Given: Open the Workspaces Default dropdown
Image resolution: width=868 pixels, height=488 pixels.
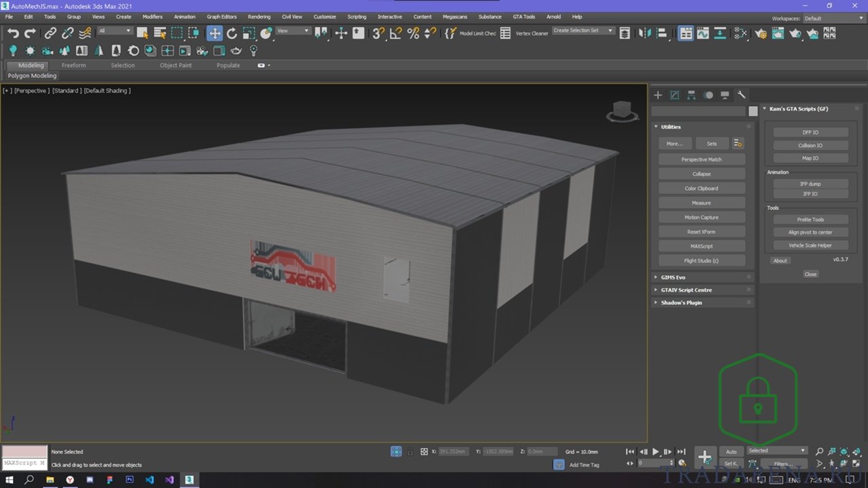Looking at the screenshot, I should [835, 18].
